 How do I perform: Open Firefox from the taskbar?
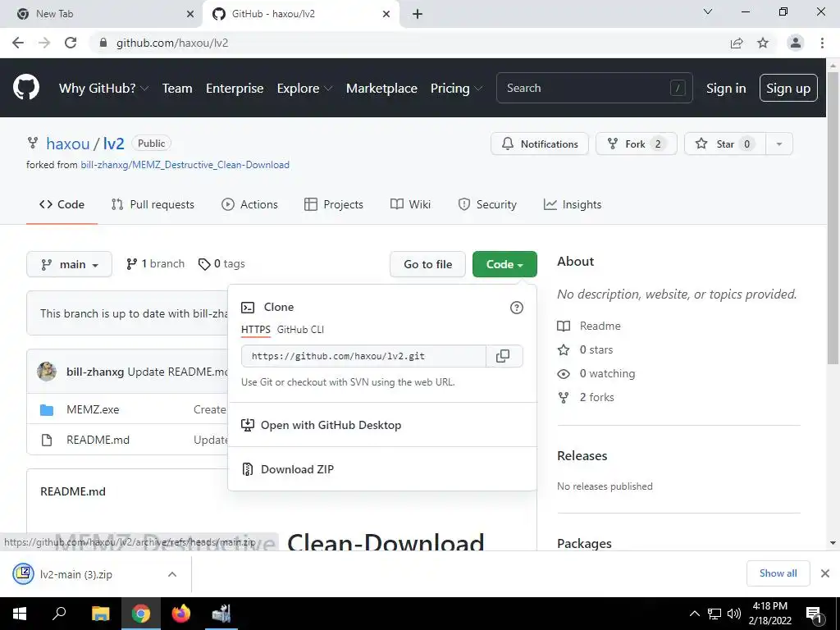[x=181, y=614]
